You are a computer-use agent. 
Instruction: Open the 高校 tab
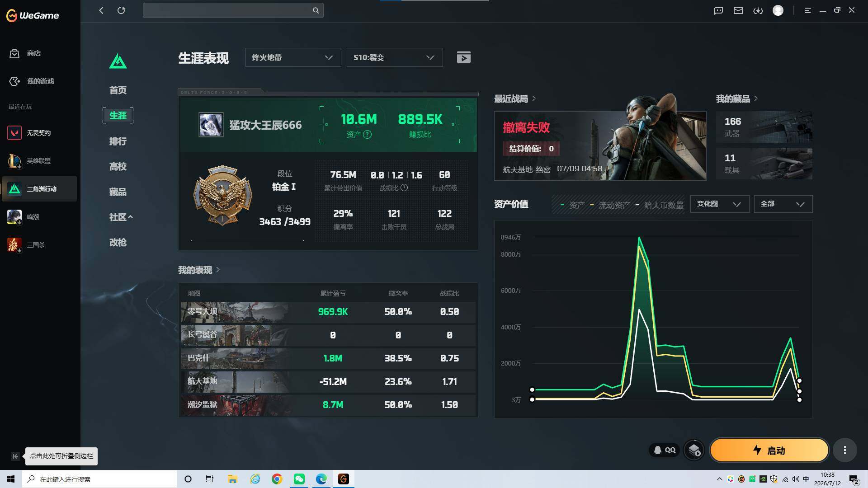pyautogui.click(x=118, y=167)
